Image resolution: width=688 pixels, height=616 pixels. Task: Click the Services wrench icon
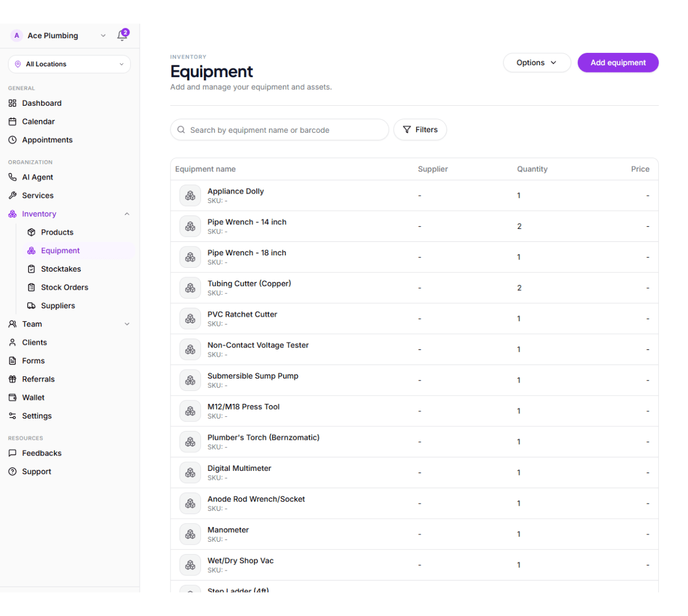[12, 196]
